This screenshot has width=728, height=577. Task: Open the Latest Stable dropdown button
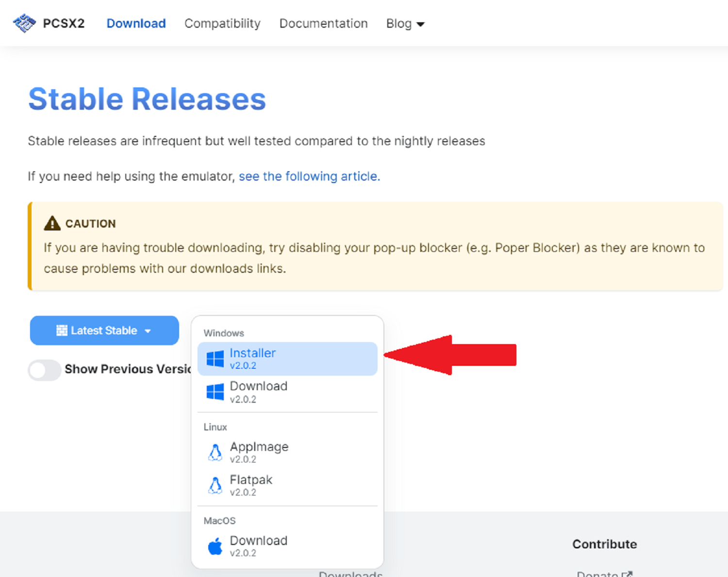104,330
